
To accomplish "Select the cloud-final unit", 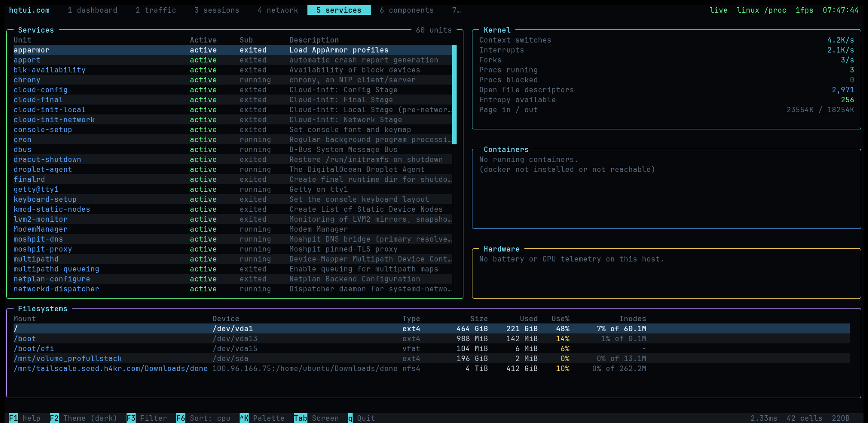I will [233, 100].
